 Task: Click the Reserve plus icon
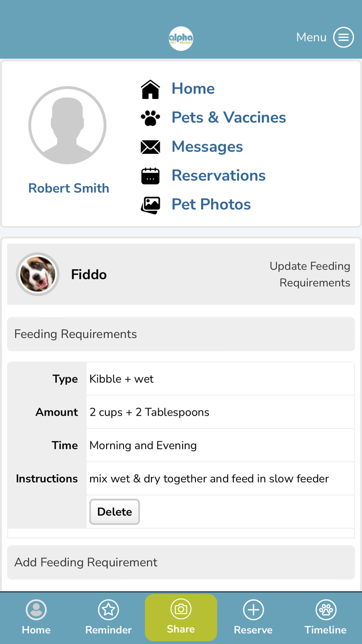click(253, 610)
